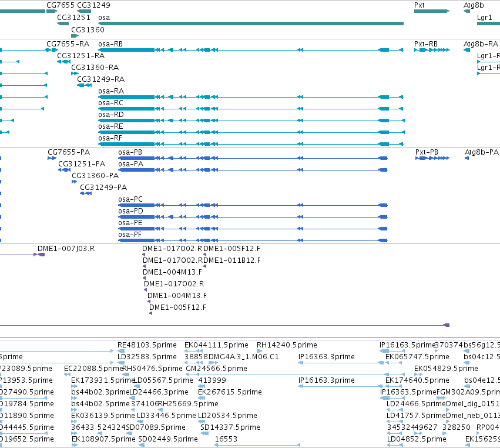The height and width of the screenshot is (448, 500).
Task: Click EST RH25669.5prime label
Action: (x=189, y=404)
